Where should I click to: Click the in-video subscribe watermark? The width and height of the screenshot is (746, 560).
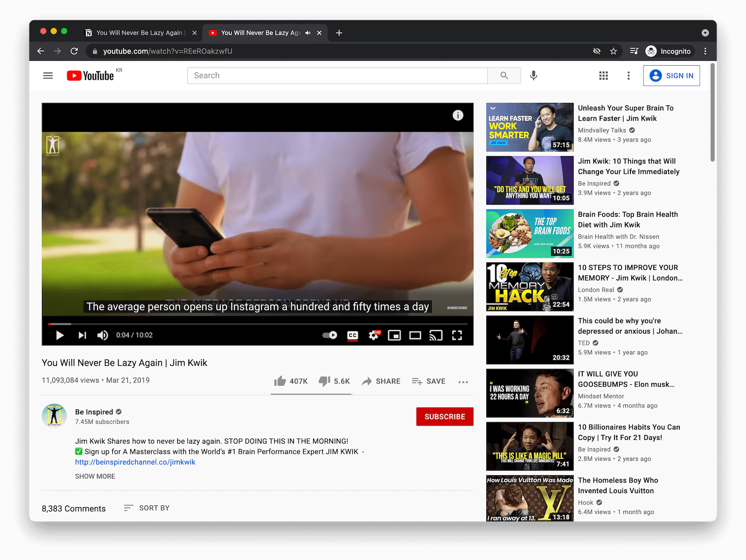tap(457, 307)
